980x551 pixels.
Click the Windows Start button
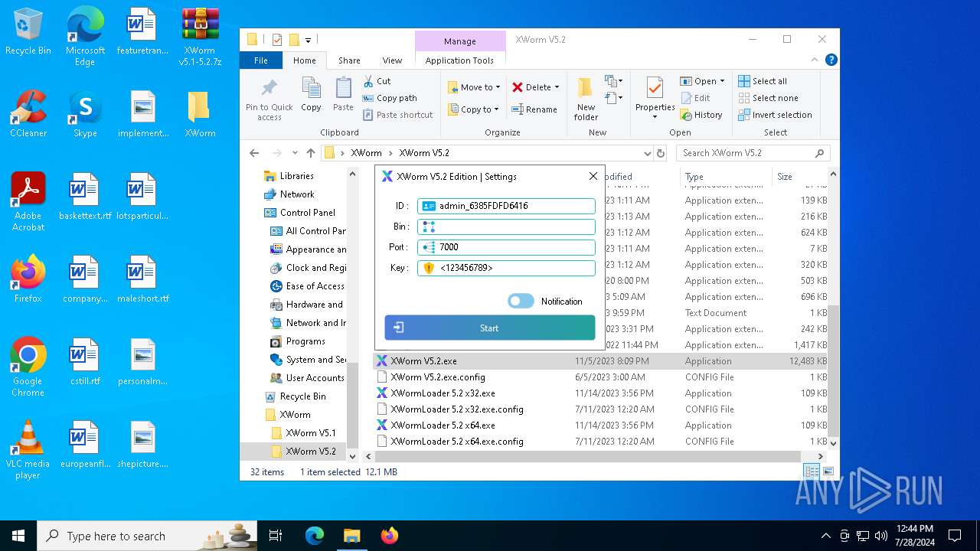coord(18,536)
